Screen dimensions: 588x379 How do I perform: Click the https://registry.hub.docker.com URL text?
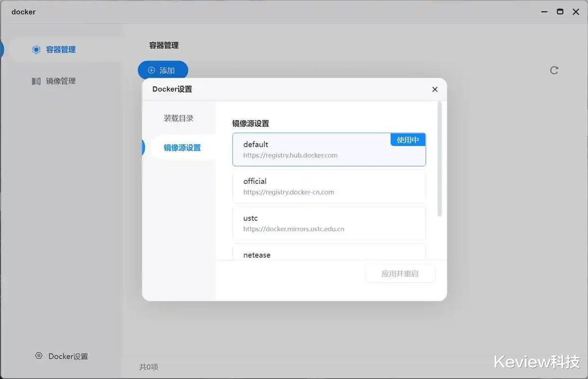click(291, 155)
